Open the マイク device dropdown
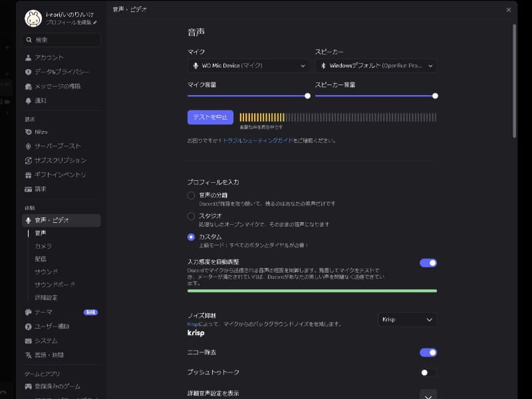The height and width of the screenshot is (399, 532). [x=248, y=66]
